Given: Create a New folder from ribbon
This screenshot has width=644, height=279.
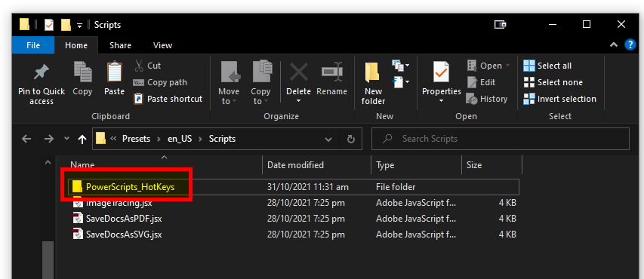Looking at the screenshot, I should click(x=373, y=84).
